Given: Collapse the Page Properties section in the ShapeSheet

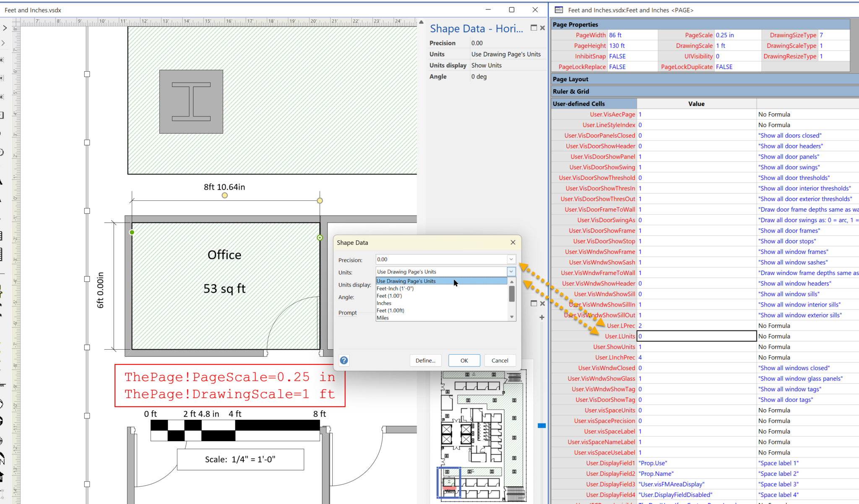Looking at the screenshot, I should pos(575,24).
